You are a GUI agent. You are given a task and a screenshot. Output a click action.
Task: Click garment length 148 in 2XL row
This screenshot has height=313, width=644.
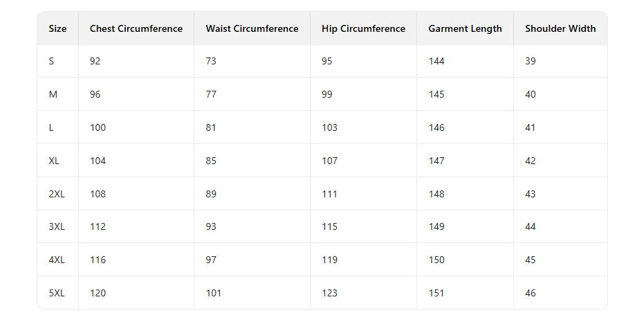(436, 194)
